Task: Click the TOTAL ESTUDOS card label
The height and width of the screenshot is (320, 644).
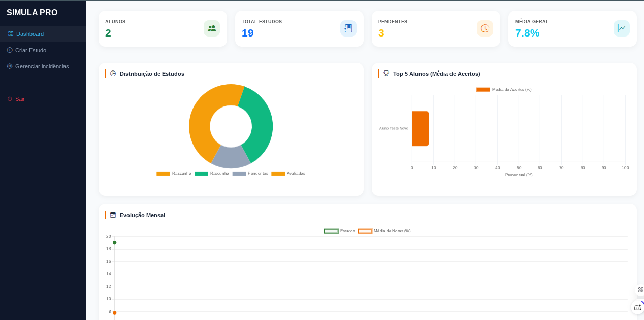Action: click(x=262, y=22)
